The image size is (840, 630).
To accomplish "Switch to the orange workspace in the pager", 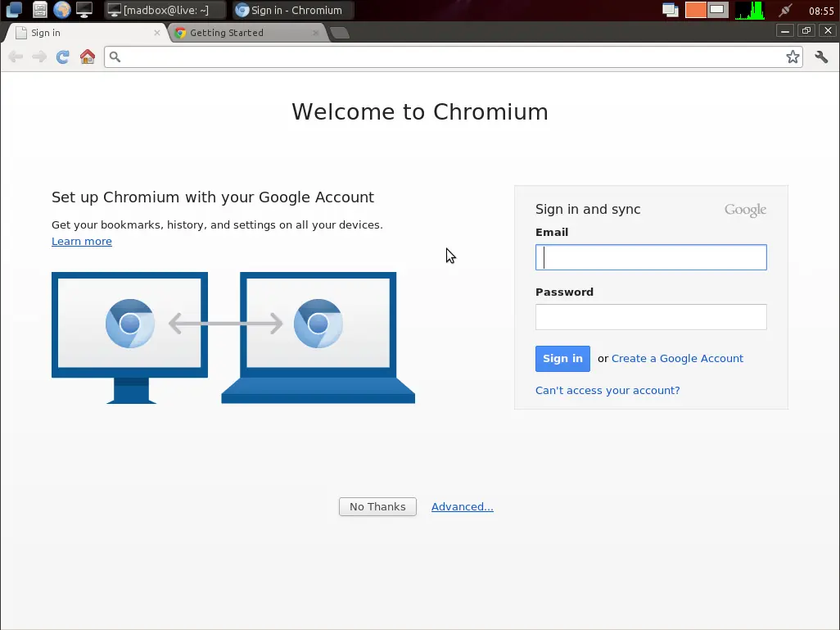I will 695,10.
